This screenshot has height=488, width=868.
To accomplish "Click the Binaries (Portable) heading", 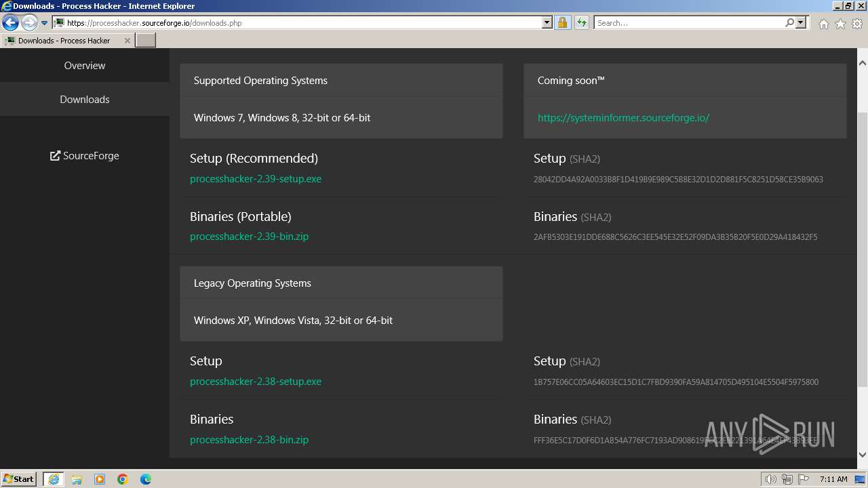I will click(x=241, y=216).
